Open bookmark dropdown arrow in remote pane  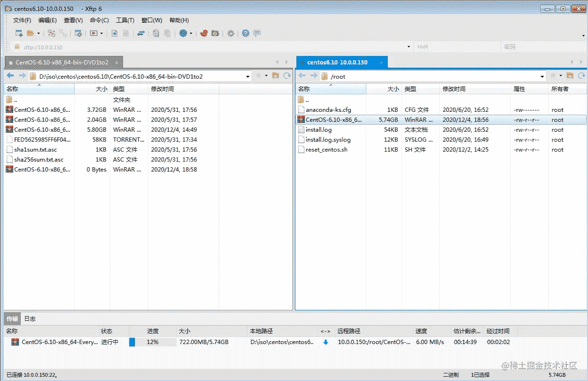[561, 76]
